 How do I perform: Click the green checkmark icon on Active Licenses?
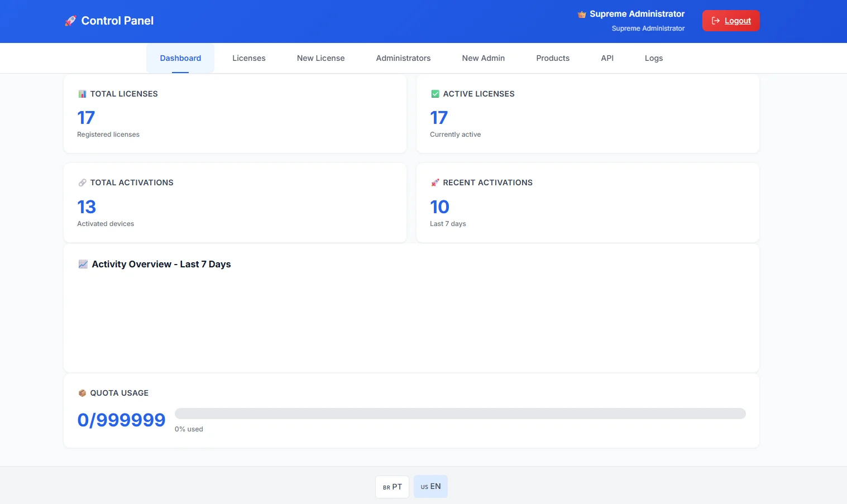[435, 93]
